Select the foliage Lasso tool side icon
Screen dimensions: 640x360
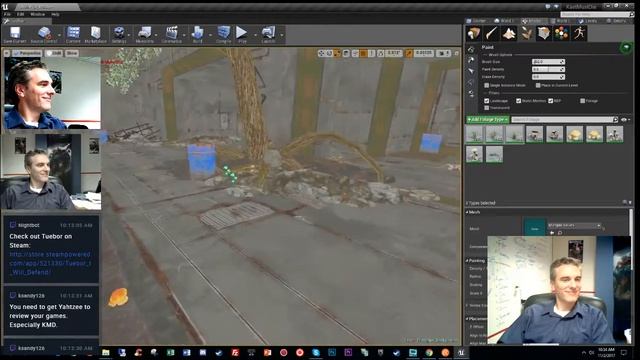(x=471, y=82)
